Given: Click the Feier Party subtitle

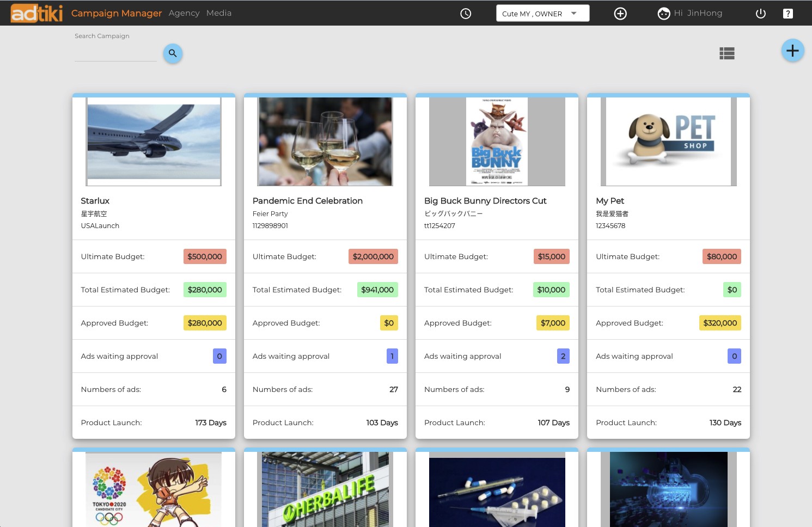Looking at the screenshot, I should 270,214.
